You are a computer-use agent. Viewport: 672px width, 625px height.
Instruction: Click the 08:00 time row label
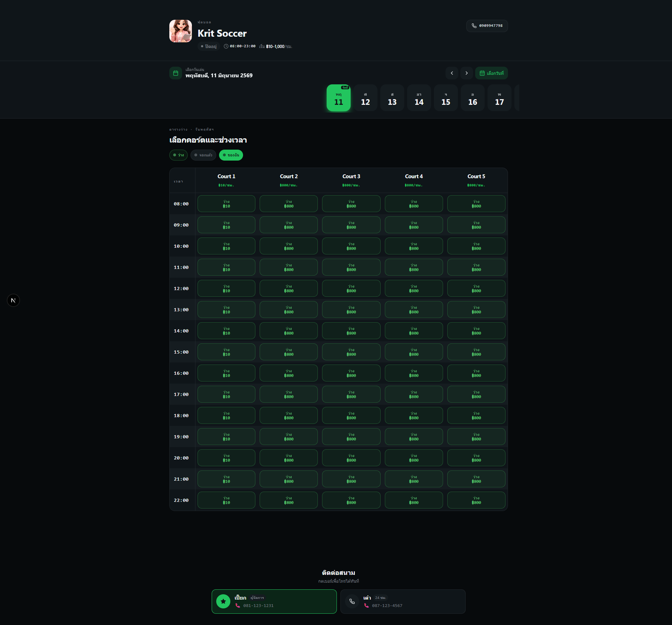pos(181,204)
